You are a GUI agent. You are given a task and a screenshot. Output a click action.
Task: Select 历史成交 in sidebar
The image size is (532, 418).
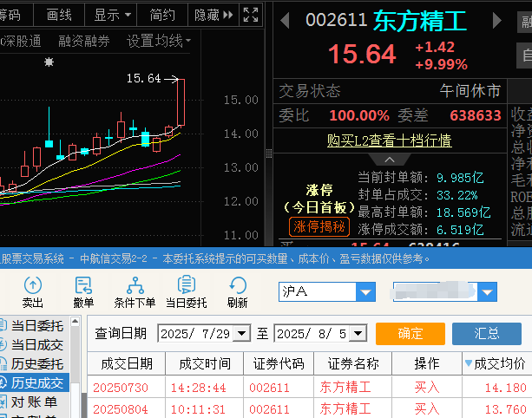[35, 382]
